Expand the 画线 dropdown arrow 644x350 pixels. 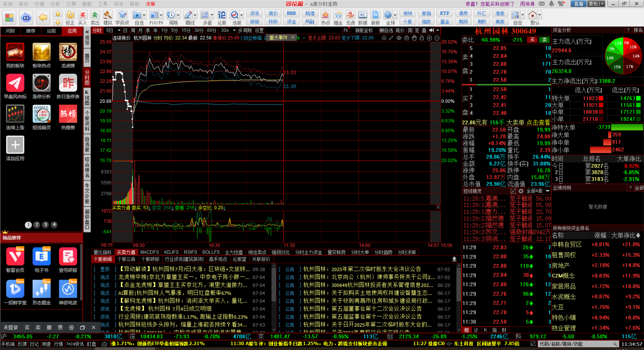195,15
